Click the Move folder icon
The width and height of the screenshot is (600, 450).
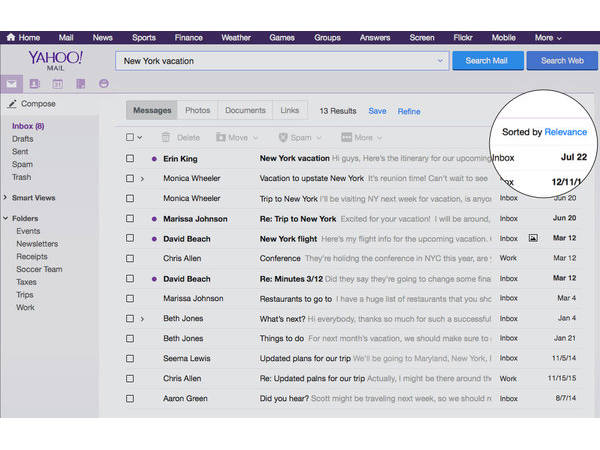pos(220,137)
